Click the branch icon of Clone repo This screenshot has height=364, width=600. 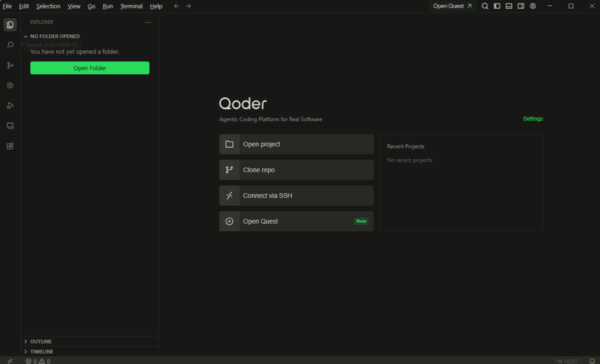point(229,170)
